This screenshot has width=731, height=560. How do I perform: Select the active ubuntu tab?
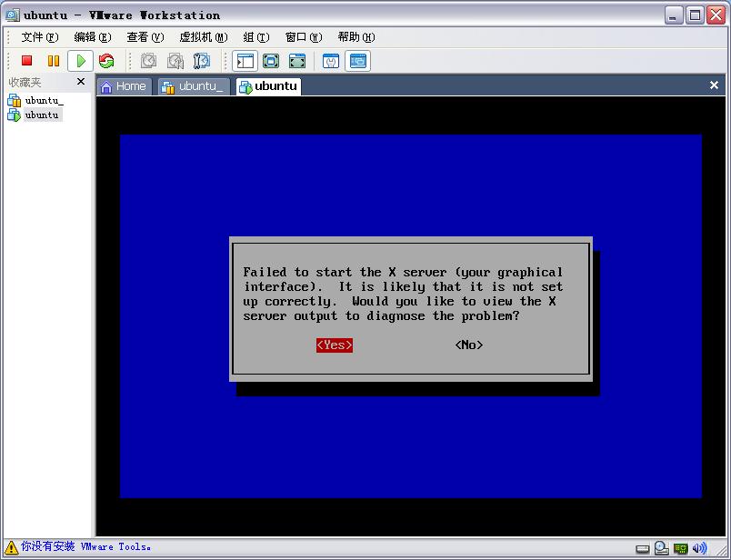(x=268, y=86)
